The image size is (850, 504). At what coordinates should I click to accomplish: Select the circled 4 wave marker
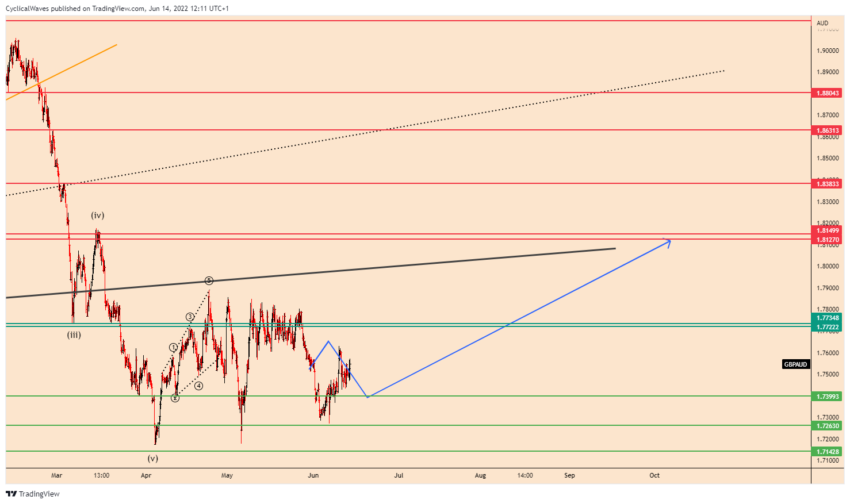pos(198,386)
